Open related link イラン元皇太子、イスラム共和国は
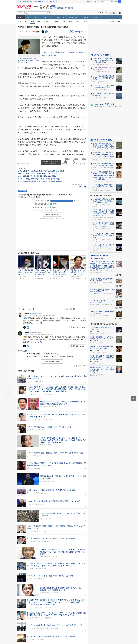Viewport: 138px width, 644px height. tap(41, 171)
